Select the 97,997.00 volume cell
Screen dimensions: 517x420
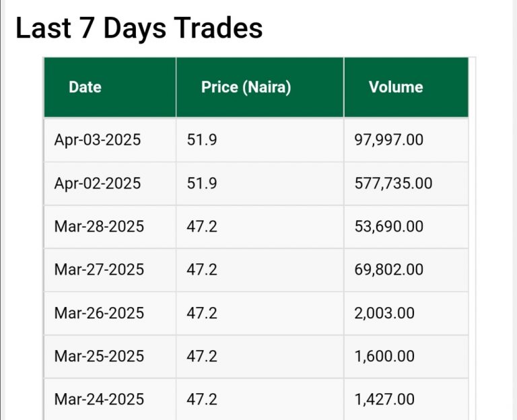[389, 140]
